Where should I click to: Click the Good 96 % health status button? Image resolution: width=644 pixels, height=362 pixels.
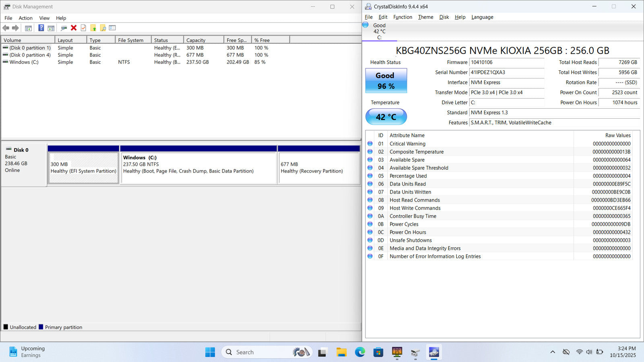coord(386,81)
